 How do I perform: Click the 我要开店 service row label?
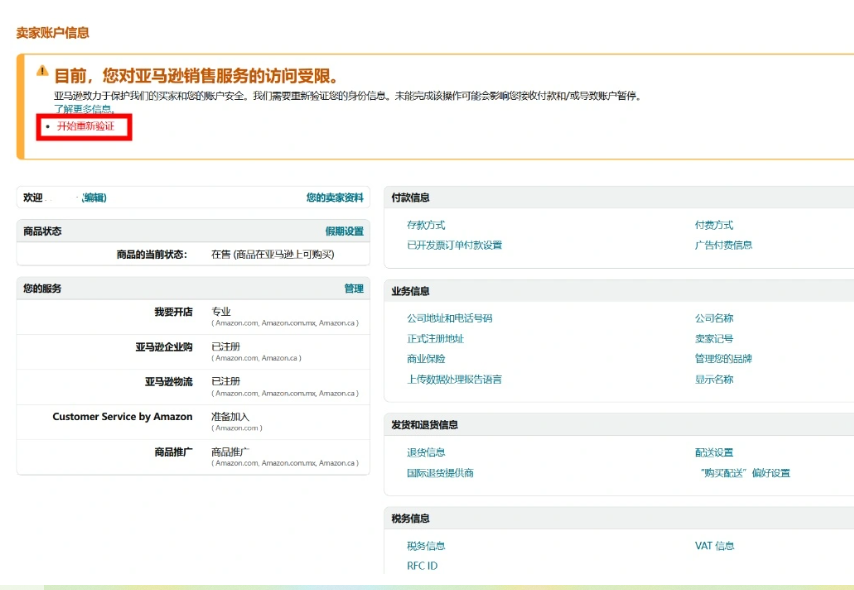tap(173, 312)
